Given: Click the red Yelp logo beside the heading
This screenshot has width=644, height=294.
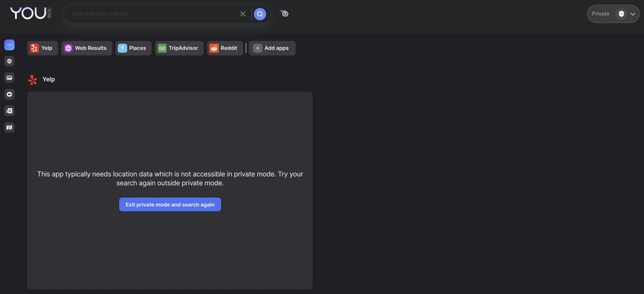Looking at the screenshot, I should [33, 80].
